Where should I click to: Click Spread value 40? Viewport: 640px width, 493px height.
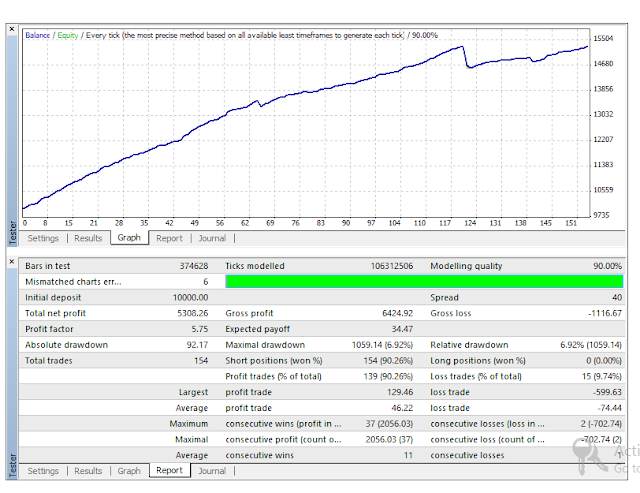(x=617, y=298)
